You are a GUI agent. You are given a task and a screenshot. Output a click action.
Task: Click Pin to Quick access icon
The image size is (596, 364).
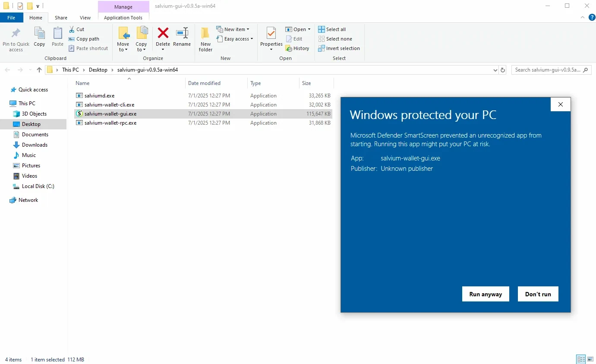pos(16,34)
